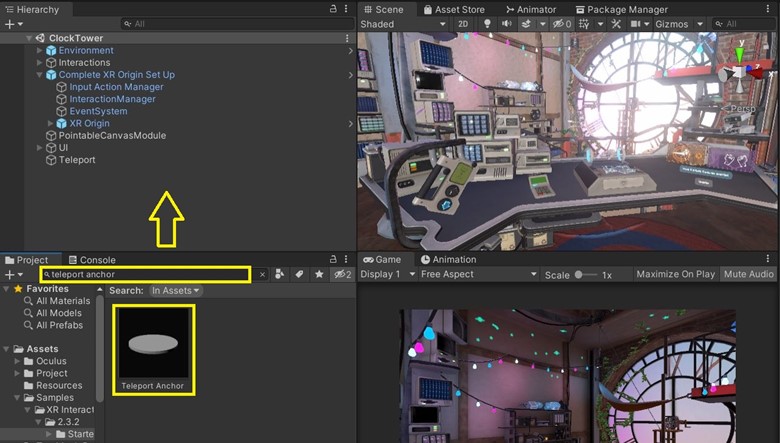
Task: Open the Shaded draw mode dropdown
Action: (x=402, y=24)
